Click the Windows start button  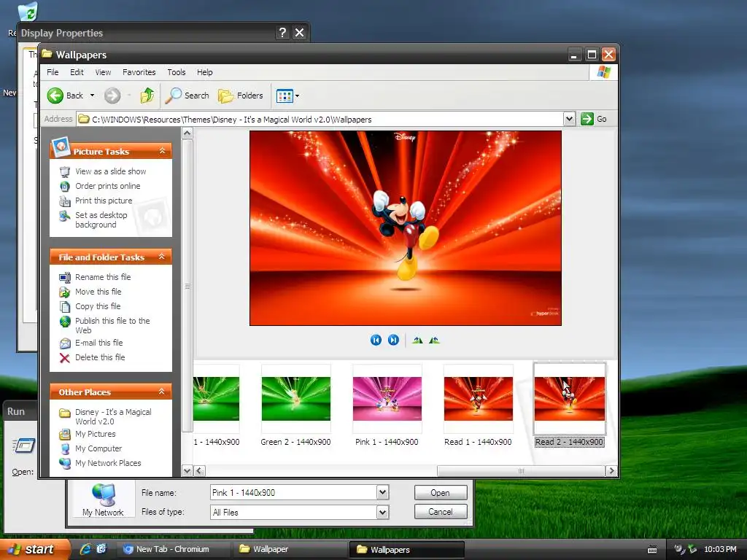point(34,549)
